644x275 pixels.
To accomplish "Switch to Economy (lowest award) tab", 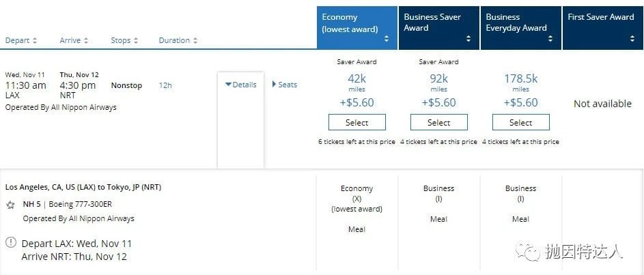I will pyautogui.click(x=350, y=23).
